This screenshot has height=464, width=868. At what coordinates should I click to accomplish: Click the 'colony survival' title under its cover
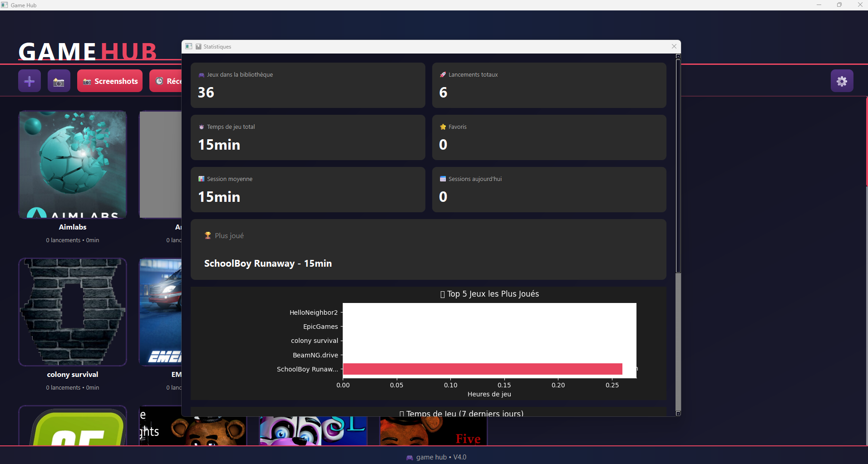[73, 375]
